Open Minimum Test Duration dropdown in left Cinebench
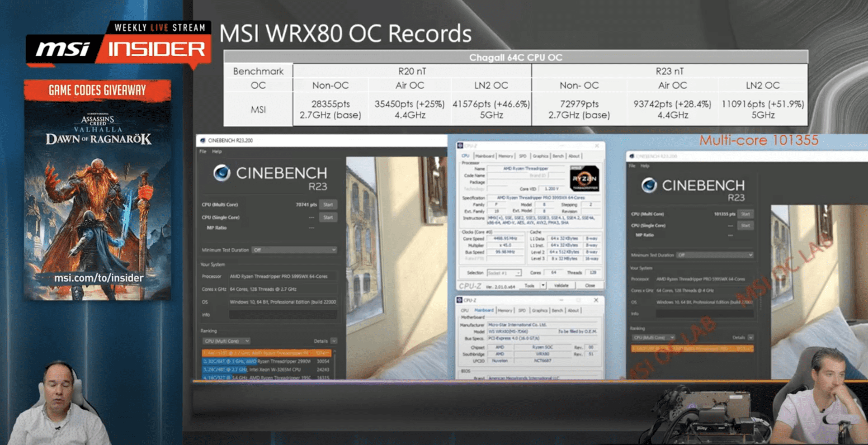The image size is (868, 445). [294, 250]
